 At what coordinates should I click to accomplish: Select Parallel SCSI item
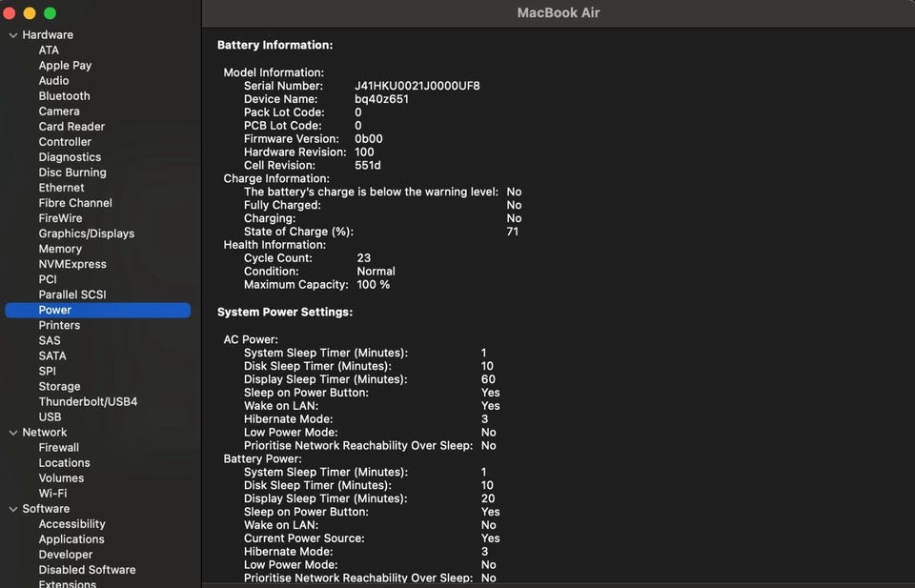pos(72,294)
